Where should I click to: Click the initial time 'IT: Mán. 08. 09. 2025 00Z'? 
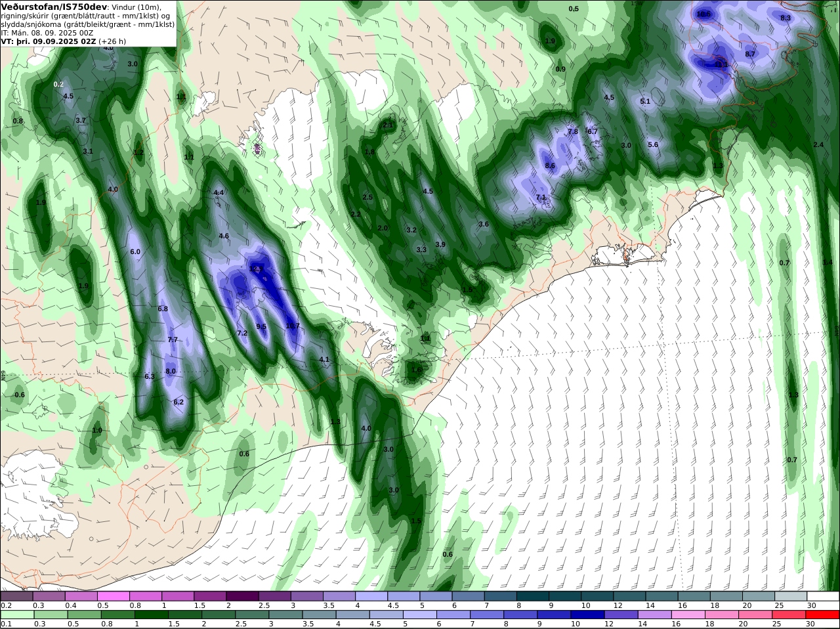point(47,32)
